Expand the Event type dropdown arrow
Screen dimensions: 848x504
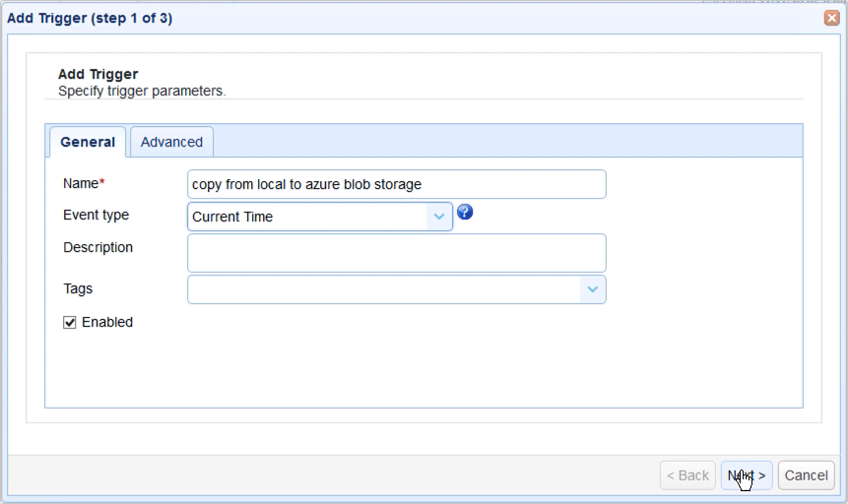(x=439, y=217)
